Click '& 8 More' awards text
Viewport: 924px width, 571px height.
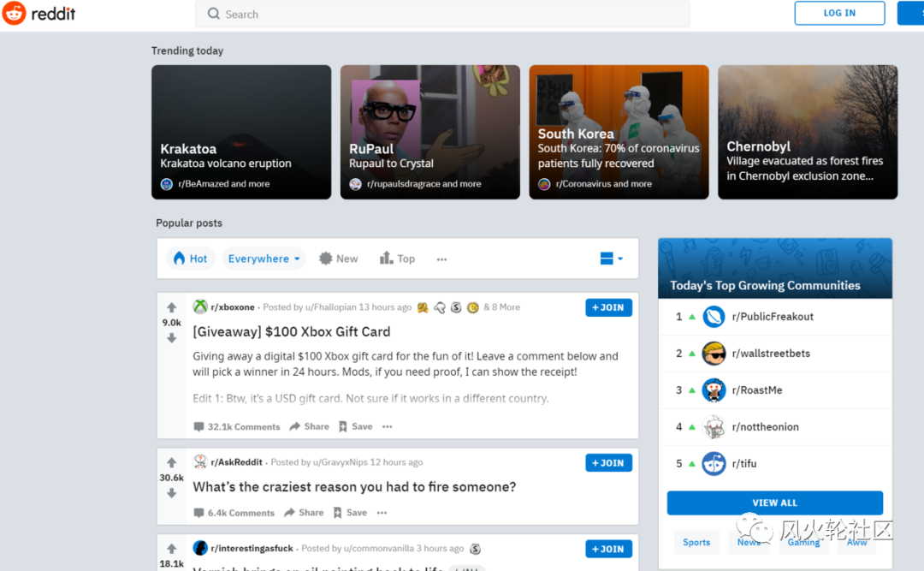point(501,307)
